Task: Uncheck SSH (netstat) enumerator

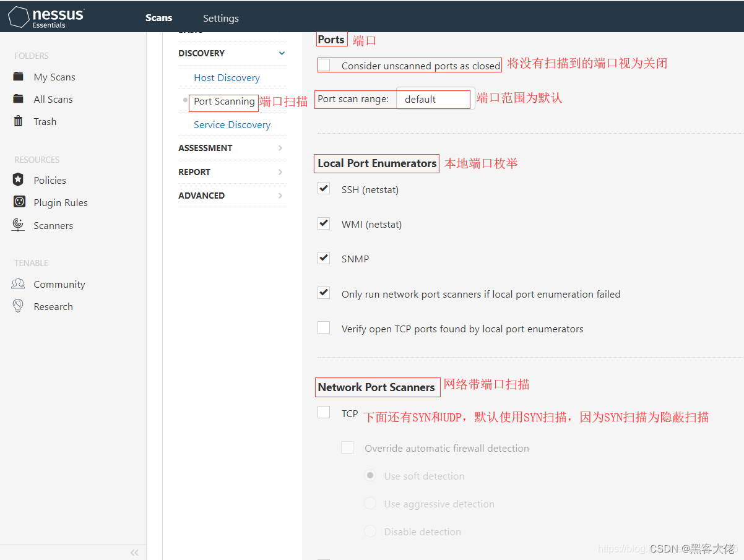Action: (324, 189)
